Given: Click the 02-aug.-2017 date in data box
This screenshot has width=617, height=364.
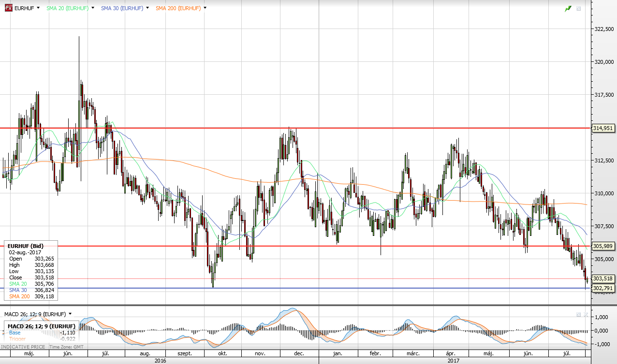Looking at the screenshot, I should pyautogui.click(x=25, y=252).
